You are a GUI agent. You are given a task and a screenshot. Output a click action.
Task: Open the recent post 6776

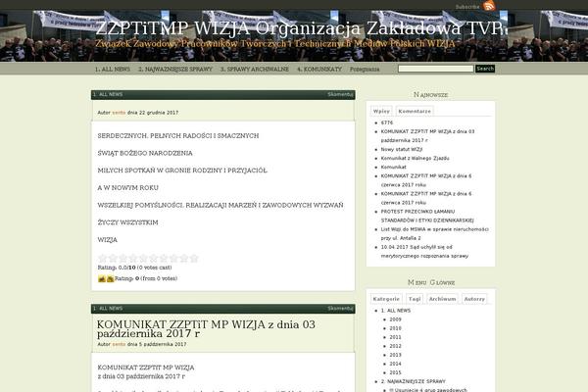tap(387, 122)
